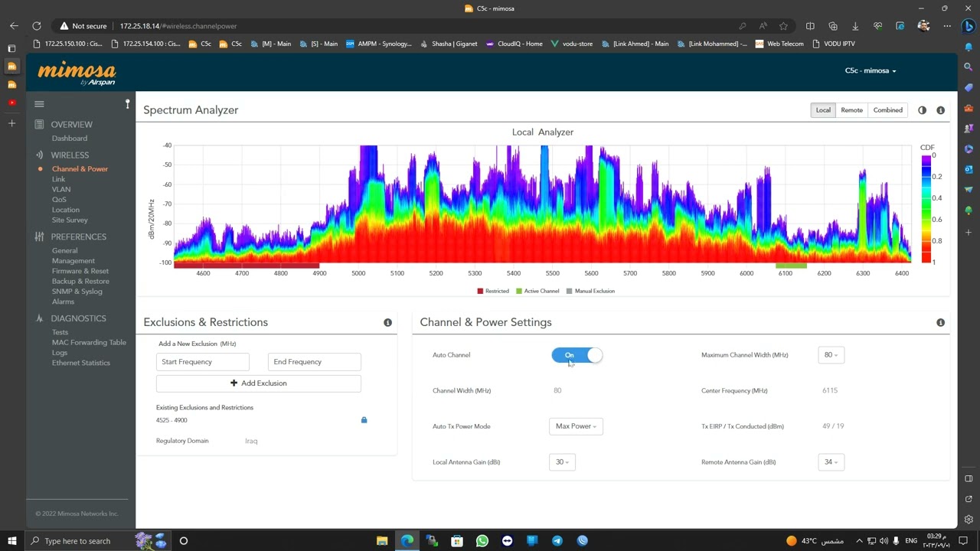Viewport: 980px width, 551px height.
Task: Open Dashboard in sidebar
Action: tap(70, 139)
